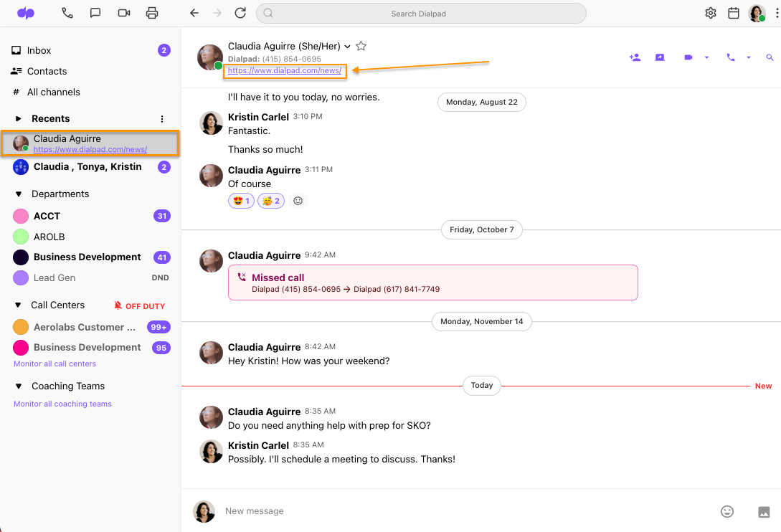Toggle the heart-eyes reaction with count 1
781x532 pixels.
pyautogui.click(x=241, y=201)
